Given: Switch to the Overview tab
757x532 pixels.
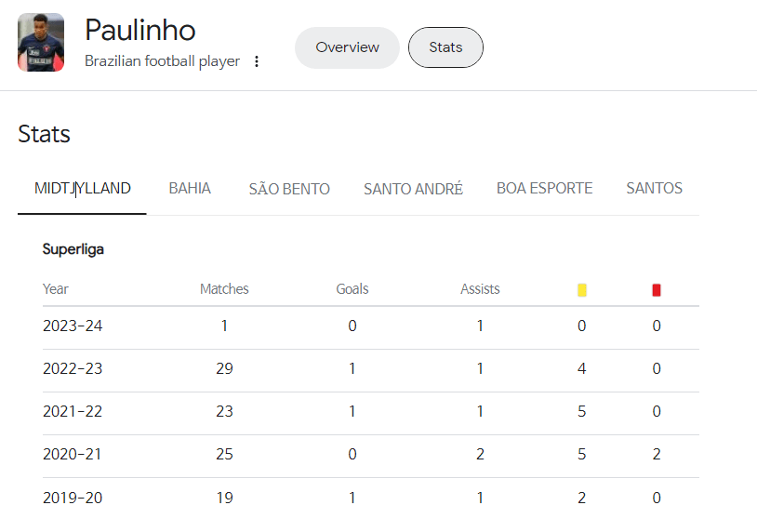Looking at the screenshot, I should (347, 47).
